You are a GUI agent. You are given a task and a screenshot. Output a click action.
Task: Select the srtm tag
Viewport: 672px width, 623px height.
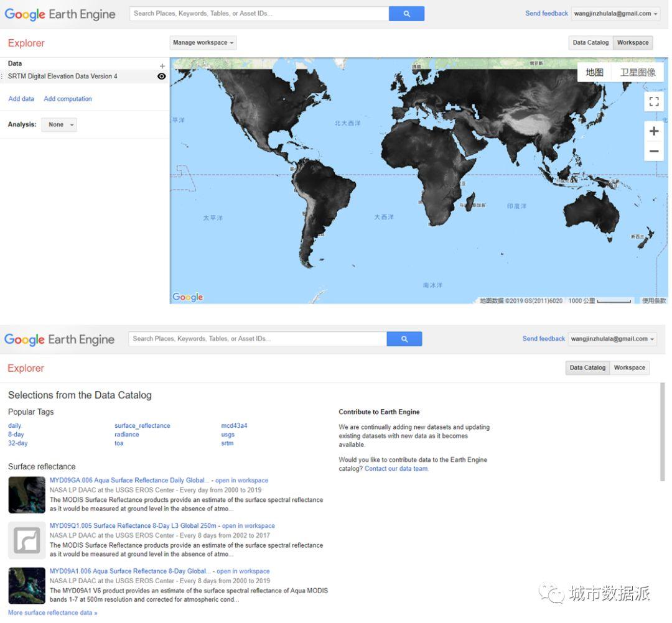coord(227,443)
